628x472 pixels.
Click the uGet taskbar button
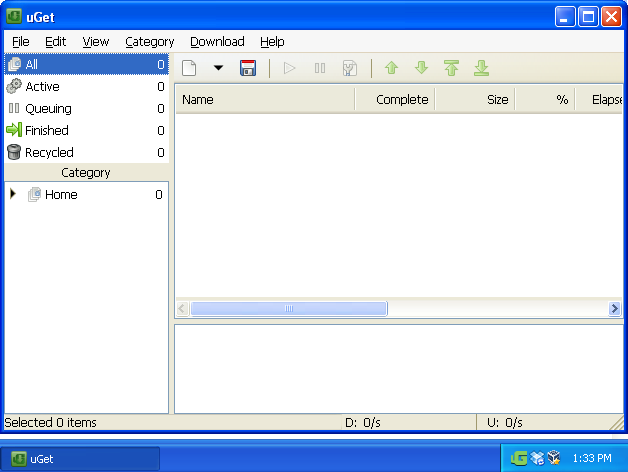[x=80, y=459]
